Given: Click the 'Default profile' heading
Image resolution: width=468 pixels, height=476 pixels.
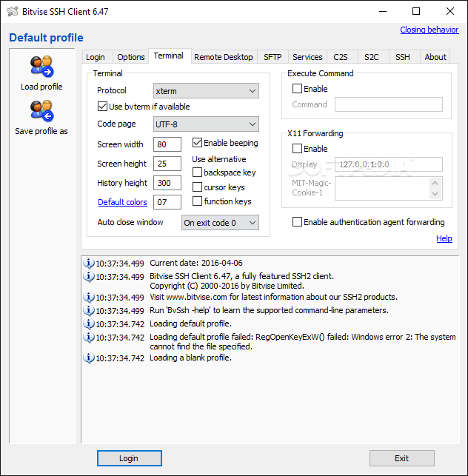Looking at the screenshot, I should click(46, 38).
